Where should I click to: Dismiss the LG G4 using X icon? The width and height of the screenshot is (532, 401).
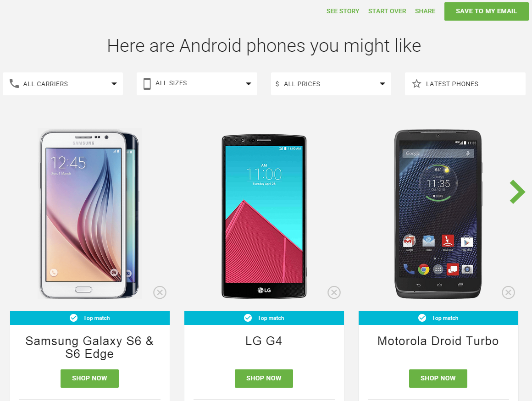pos(334,292)
